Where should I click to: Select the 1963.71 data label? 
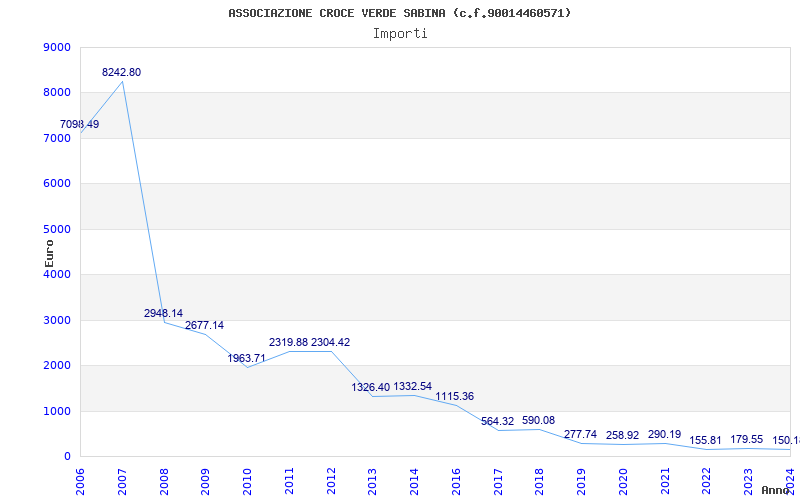(246, 358)
